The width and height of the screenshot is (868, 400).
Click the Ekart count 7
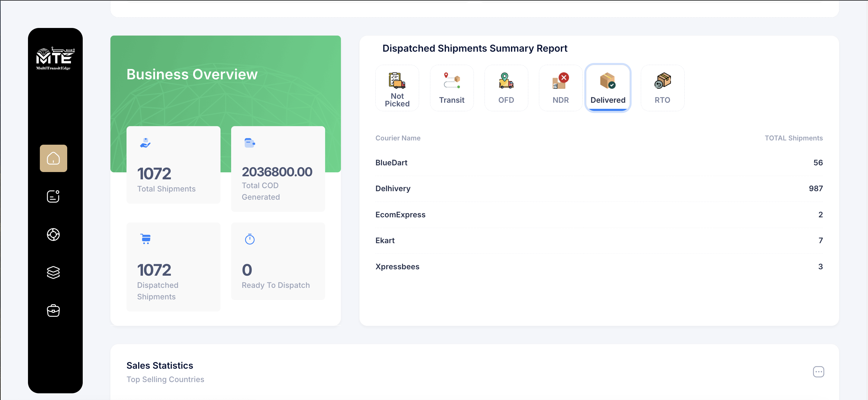[x=821, y=240]
